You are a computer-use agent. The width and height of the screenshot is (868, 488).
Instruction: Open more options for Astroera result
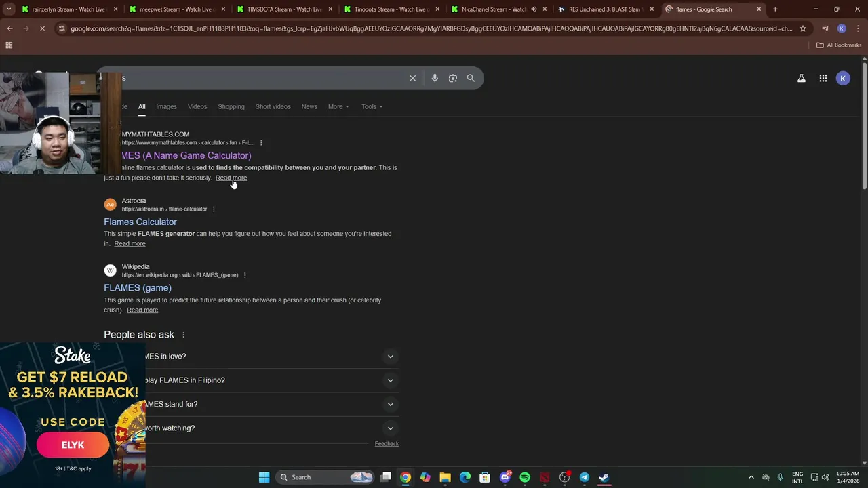pos(214,209)
